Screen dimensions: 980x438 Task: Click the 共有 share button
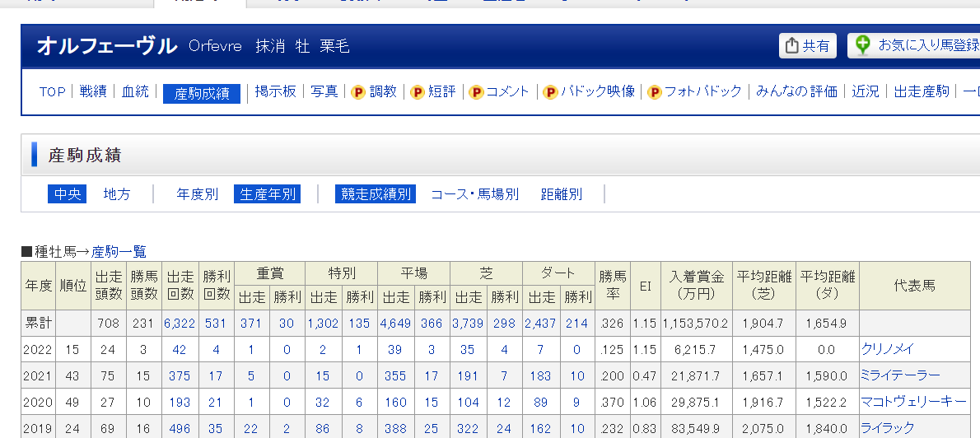(x=808, y=45)
